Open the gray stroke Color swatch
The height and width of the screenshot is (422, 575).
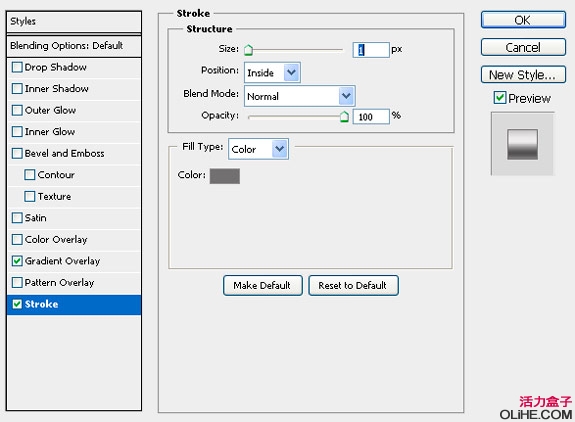click(225, 176)
